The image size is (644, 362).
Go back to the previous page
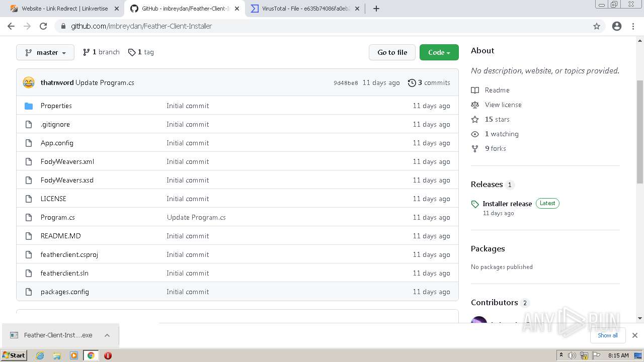click(11, 26)
